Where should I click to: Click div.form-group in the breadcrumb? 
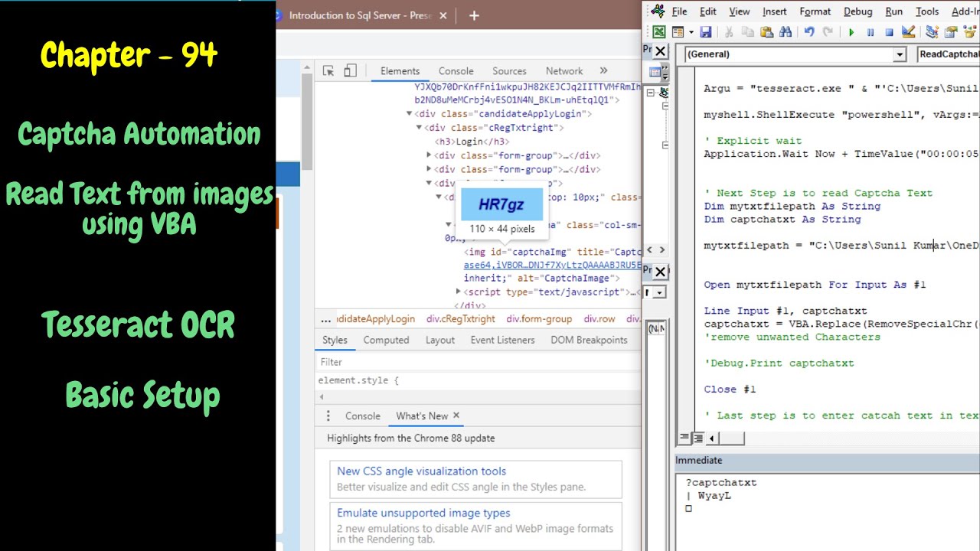[539, 319]
